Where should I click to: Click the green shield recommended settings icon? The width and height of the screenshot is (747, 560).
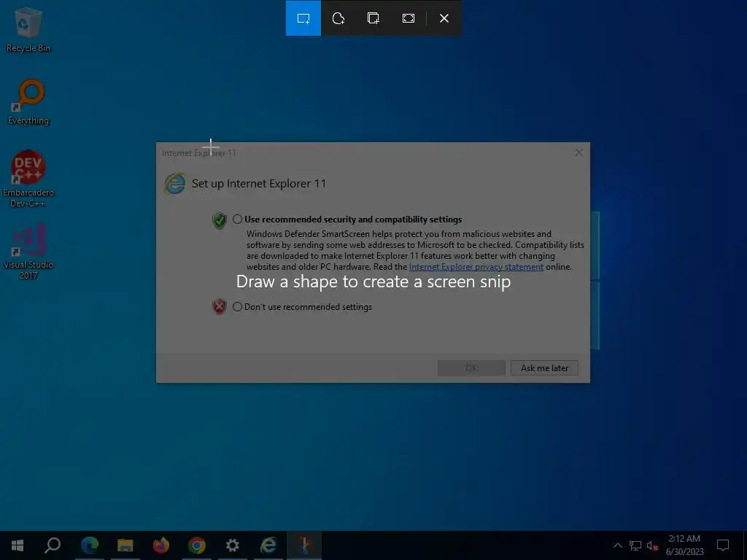(219, 220)
